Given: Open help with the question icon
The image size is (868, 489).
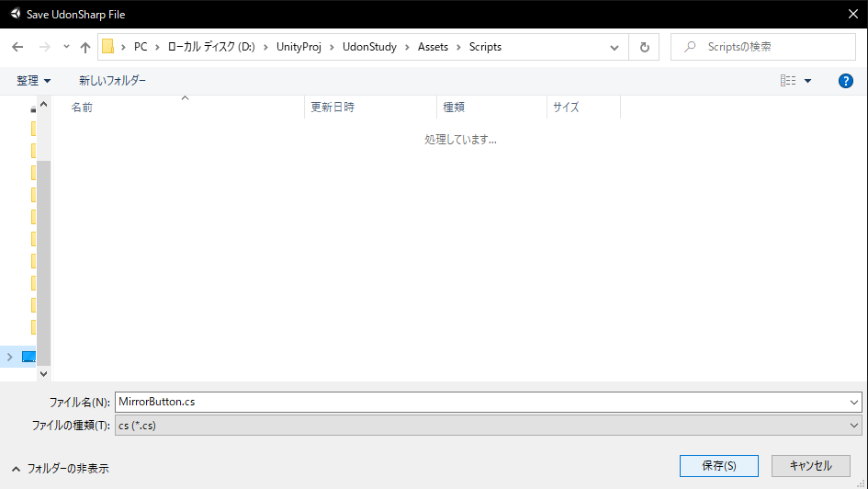Looking at the screenshot, I should [x=845, y=81].
